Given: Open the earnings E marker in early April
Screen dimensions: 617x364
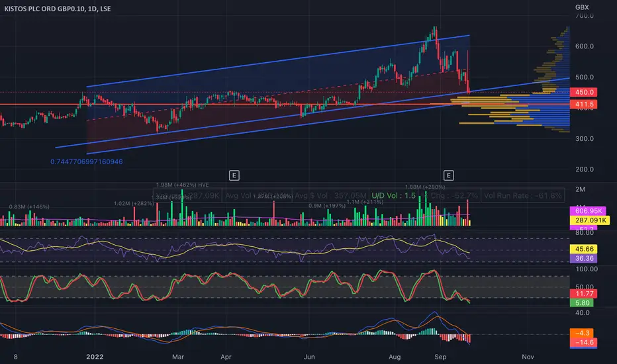Looking at the screenshot, I should (x=234, y=175).
